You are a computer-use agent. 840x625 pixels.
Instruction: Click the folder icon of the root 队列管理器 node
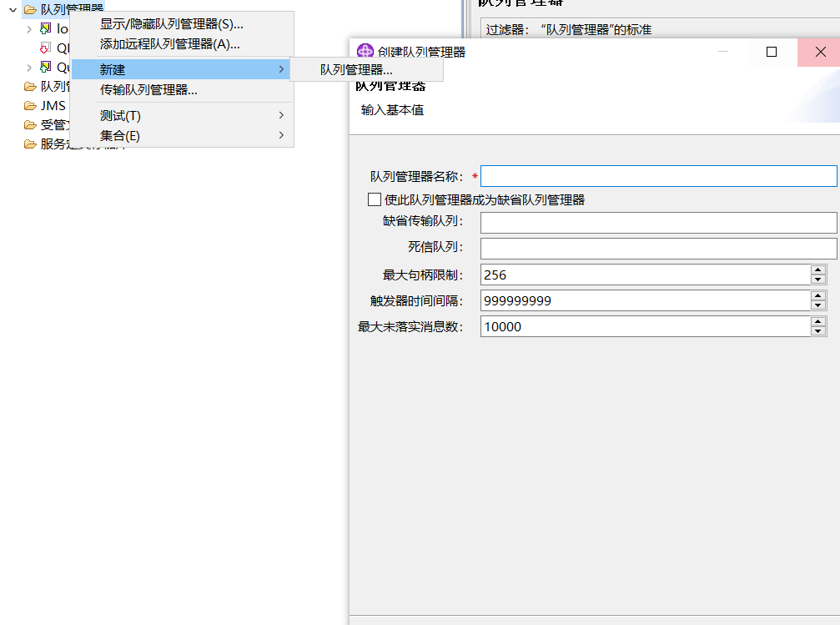point(30,10)
